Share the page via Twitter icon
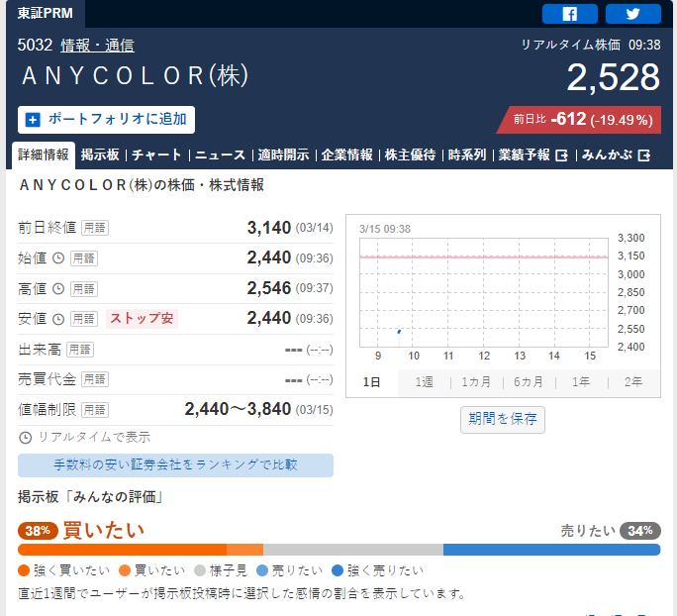This screenshot has width=677, height=616. coord(633,14)
